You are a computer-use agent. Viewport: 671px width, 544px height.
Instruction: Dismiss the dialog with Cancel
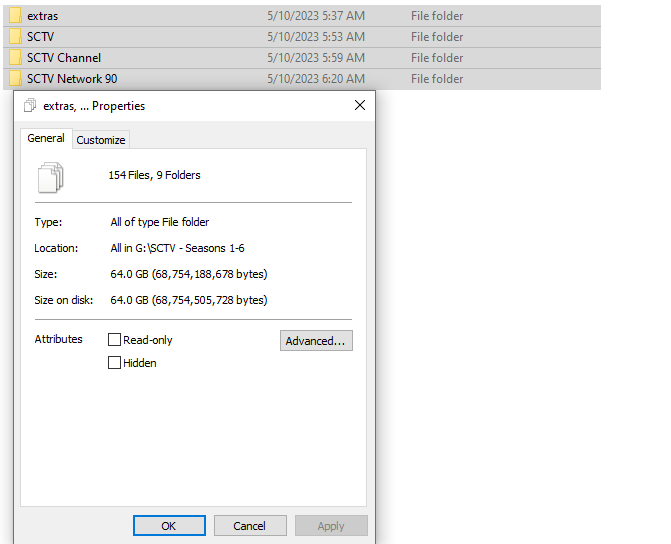250,526
